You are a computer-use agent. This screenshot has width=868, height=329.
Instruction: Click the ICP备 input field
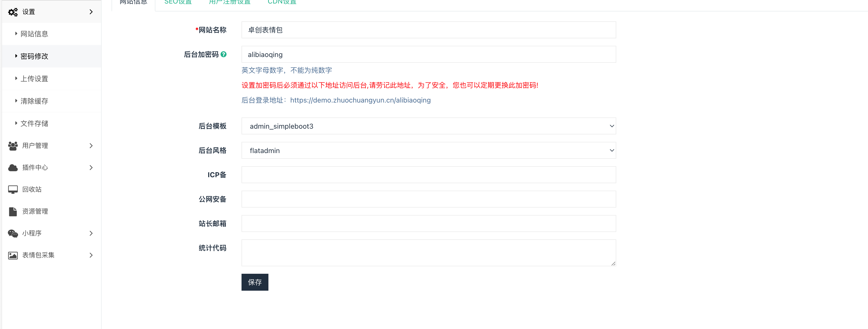click(x=429, y=175)
